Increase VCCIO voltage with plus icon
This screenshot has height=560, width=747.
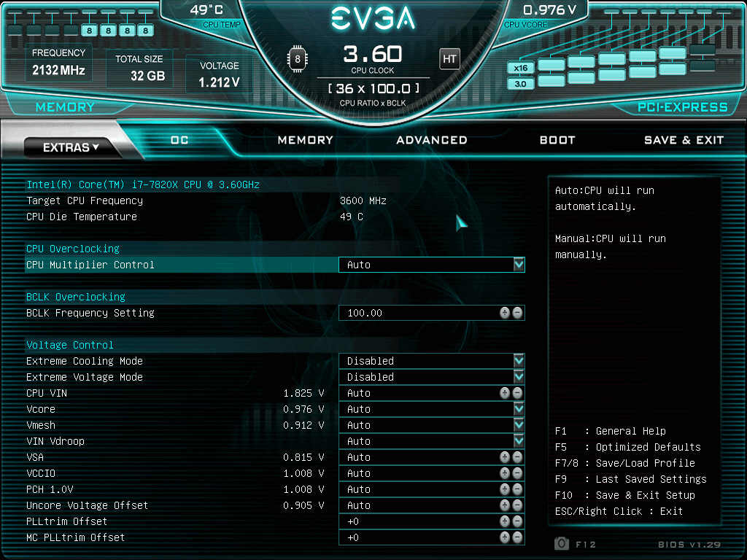505,473
